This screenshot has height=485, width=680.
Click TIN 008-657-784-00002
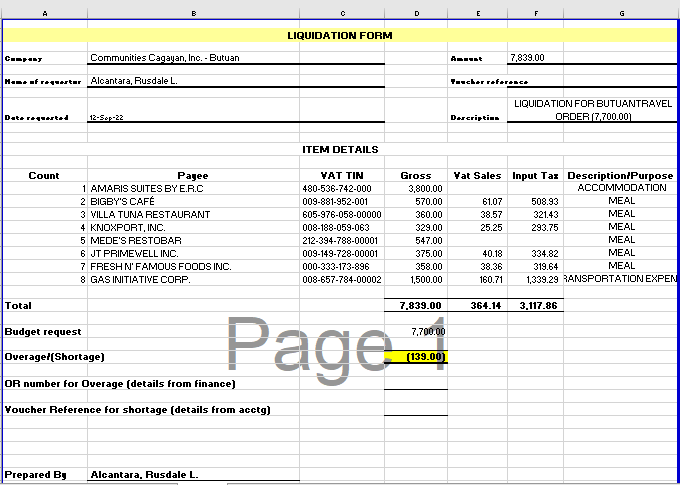pos(342,280)
